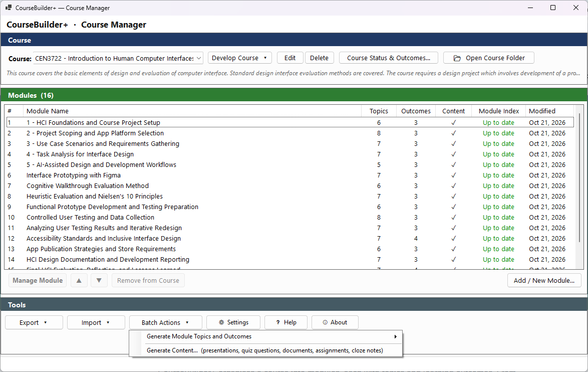Click Remove from Course button
The image size is (588, 372).
click(148, 280)
